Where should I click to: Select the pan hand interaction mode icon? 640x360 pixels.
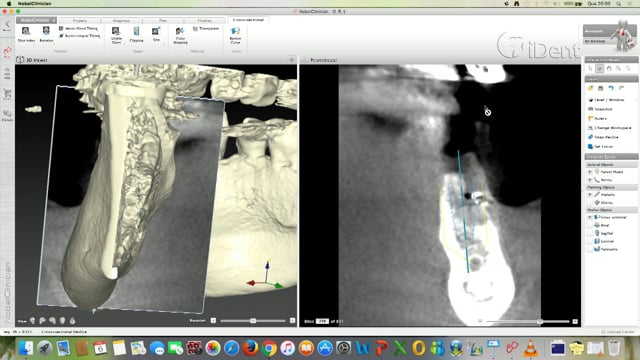pyautogui.click(x=609, y=69)
